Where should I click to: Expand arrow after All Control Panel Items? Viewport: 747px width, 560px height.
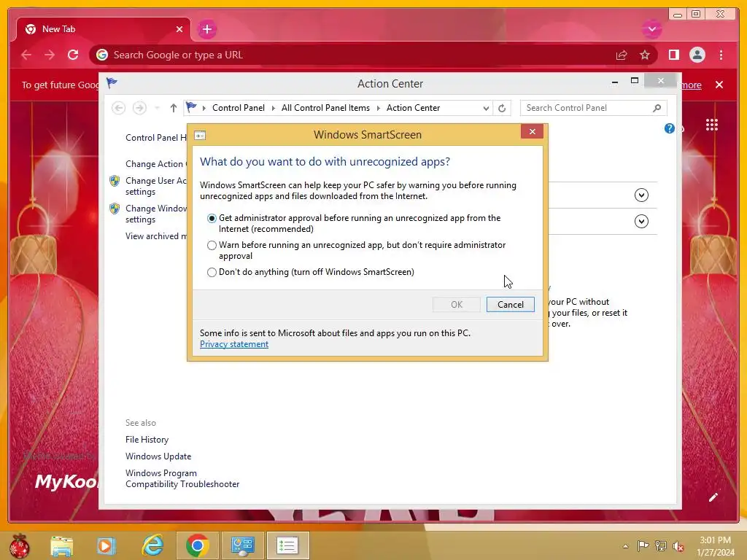pos(379,108)
